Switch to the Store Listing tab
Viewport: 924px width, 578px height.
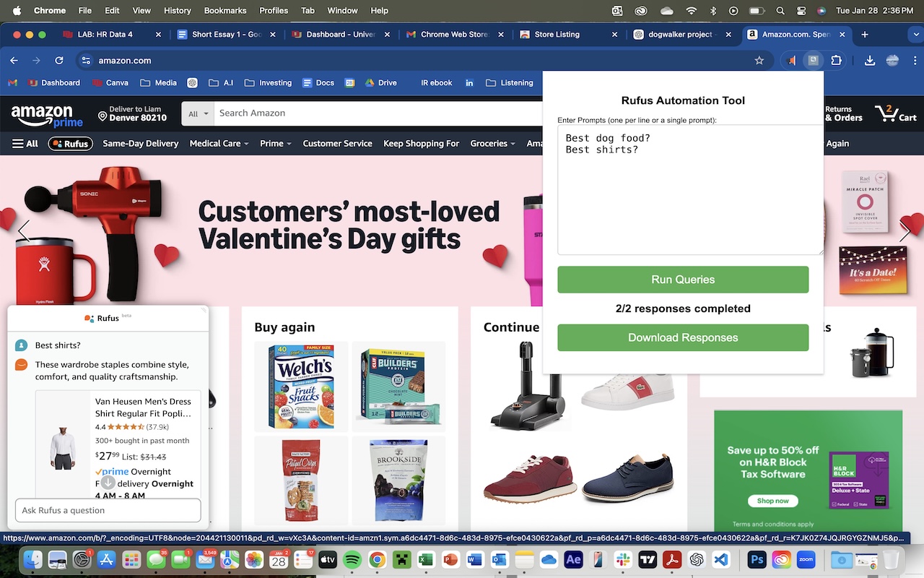pos(557,34)
